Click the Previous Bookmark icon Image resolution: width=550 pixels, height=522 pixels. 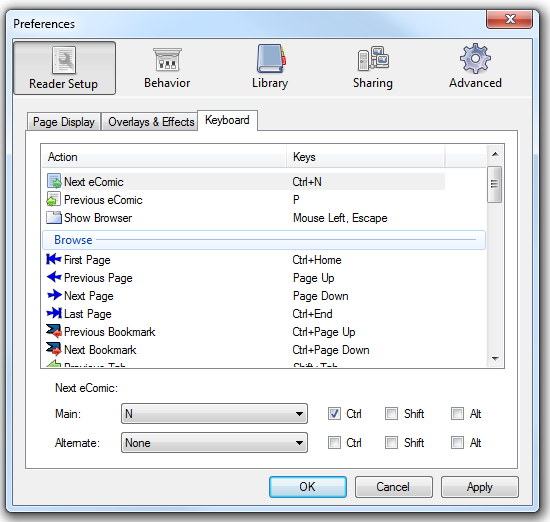pos(54,331)
